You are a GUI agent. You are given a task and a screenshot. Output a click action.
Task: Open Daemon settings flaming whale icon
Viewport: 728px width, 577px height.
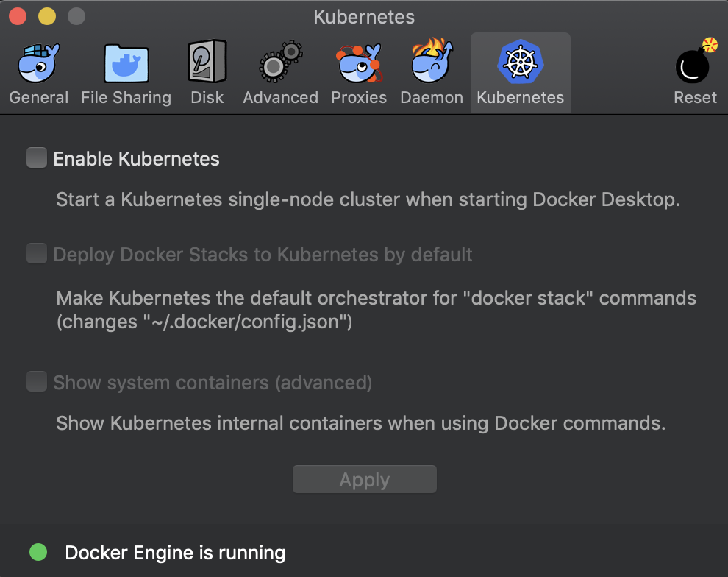coord(432,63)
